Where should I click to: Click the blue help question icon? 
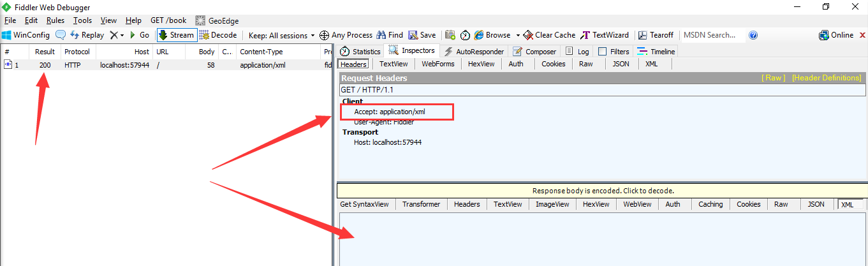pyautogui.click(x=753, y=35)
